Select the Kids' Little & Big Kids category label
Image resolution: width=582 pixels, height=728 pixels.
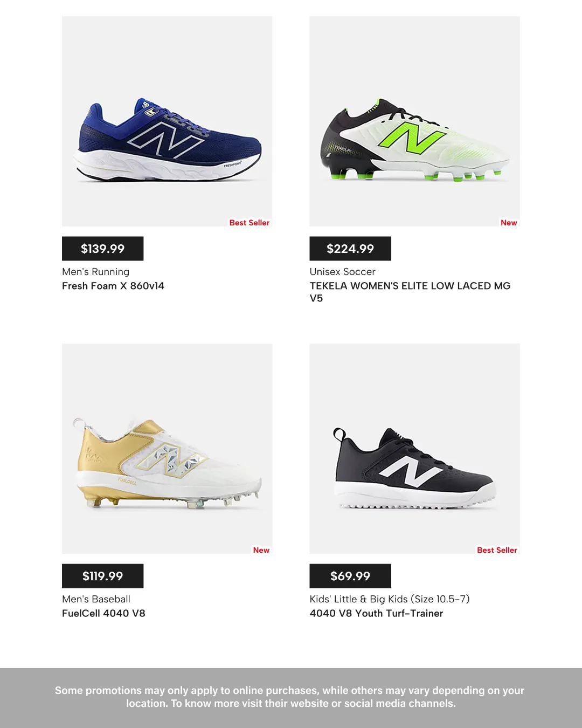click(x=390, y=599)
